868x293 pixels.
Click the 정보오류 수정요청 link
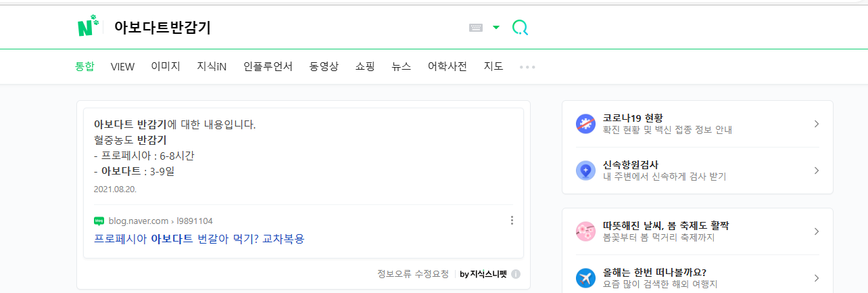pos(413,274)
